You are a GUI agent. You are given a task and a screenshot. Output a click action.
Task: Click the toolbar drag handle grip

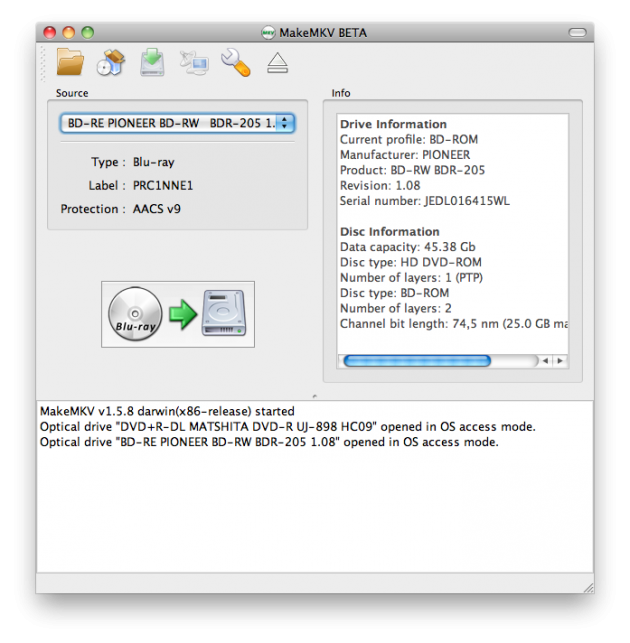[44, 63]
